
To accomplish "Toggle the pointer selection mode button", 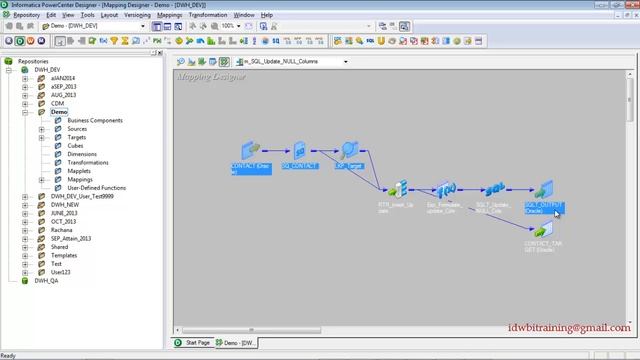I will [x=60, y=41].
